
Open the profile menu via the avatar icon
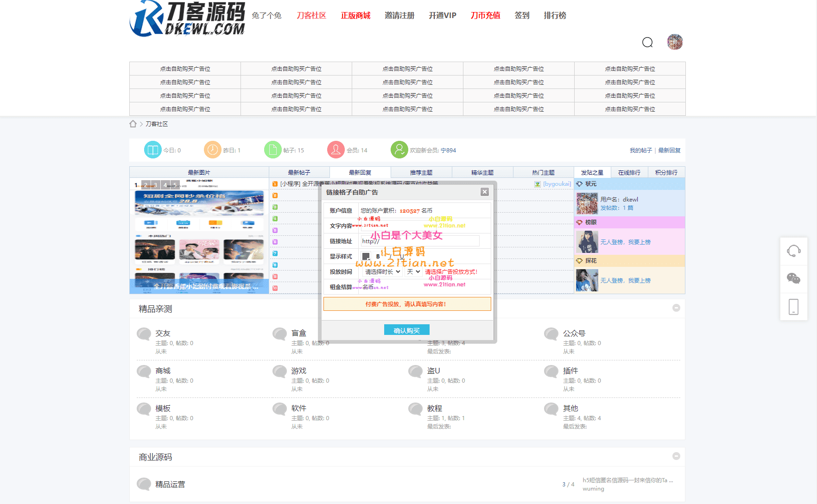coord(675,42)
